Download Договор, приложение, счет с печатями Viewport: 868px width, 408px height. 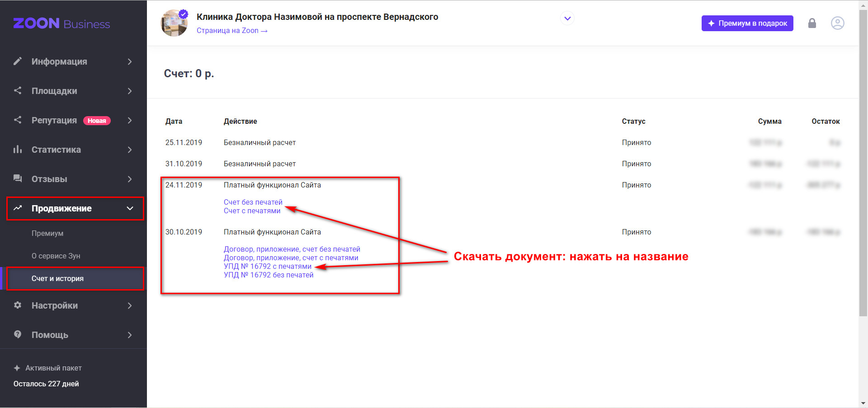pos(291,258)
